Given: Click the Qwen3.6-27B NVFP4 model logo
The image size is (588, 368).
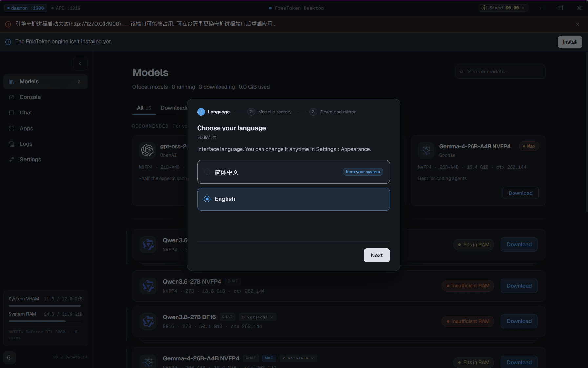Looking at the screenshot, I should 148,286.
